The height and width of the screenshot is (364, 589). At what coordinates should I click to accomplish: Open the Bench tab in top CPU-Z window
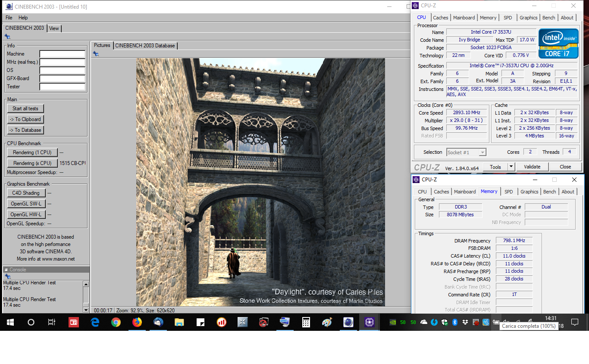tap(549, 18)
